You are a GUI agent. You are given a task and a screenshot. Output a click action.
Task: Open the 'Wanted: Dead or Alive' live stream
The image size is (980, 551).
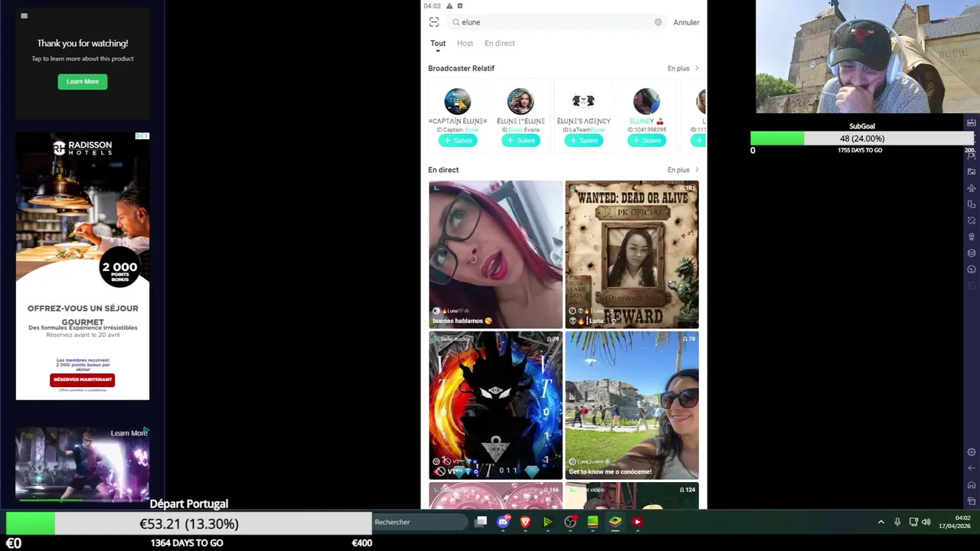pyautogui.click(x=632, y=254)
